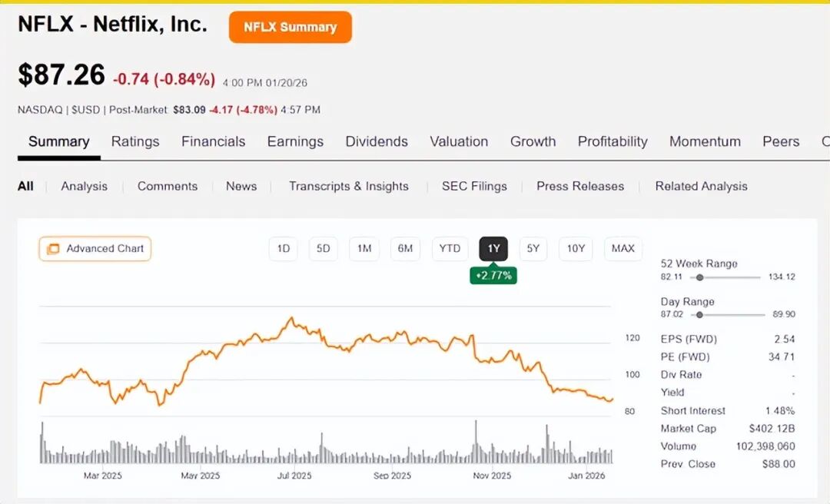Viewport: 830px width, 504px height.
Task: View SEC Filings section
Action: point(474,186)
